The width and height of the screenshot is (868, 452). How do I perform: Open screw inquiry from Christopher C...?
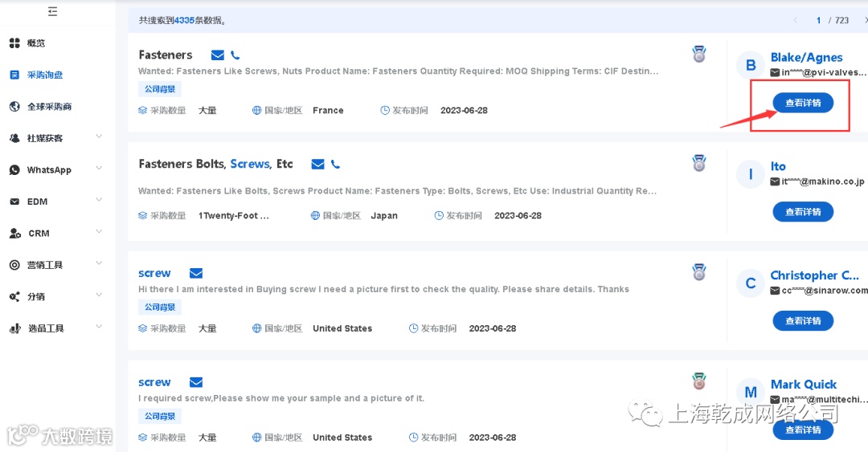tap(154, 273)
